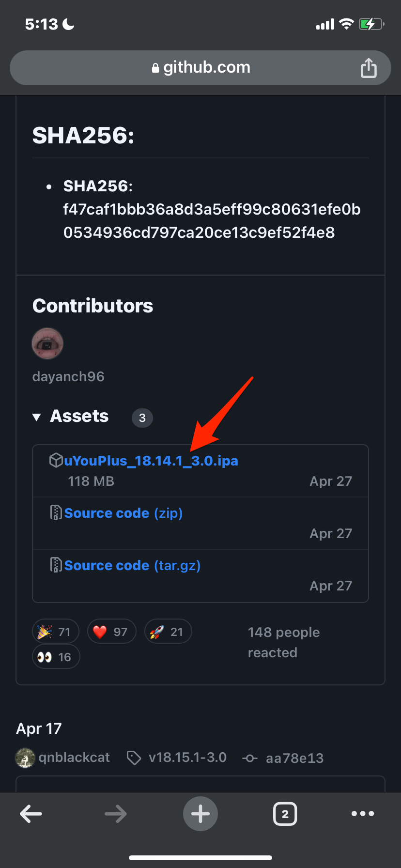Toggle the party popper reaction 71
Screen dimensions: 401x868
(55, 632)
